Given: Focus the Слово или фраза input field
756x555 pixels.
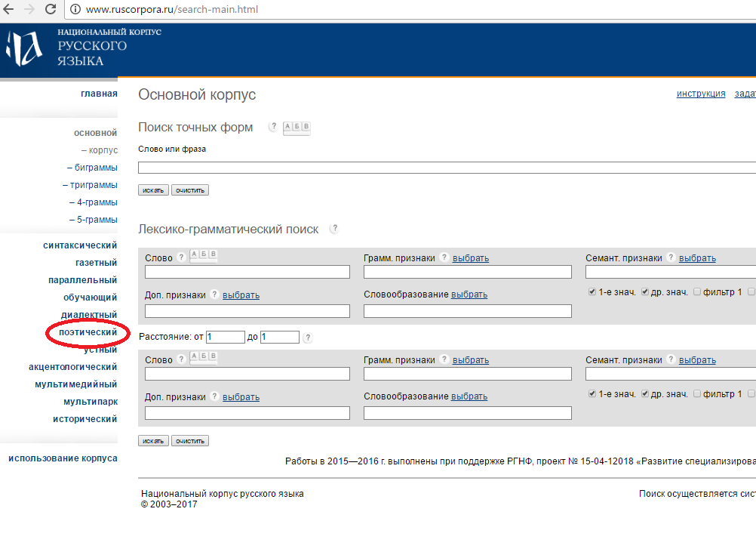Looking at the screenshot, I should [447, 168].
